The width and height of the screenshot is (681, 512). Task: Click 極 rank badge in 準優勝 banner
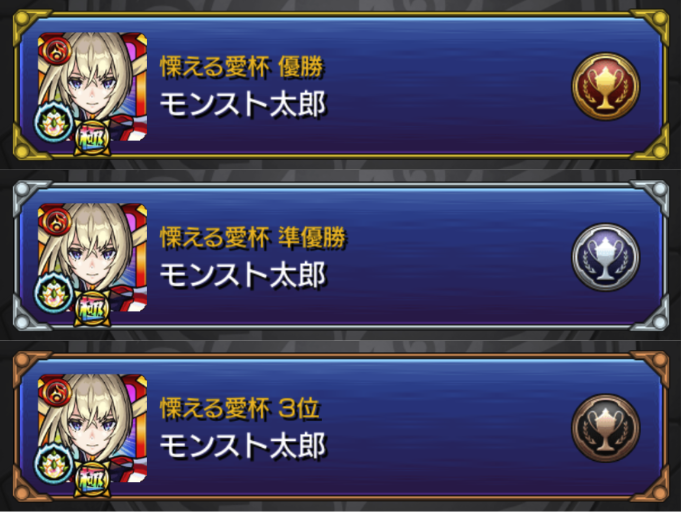(92, 309)
